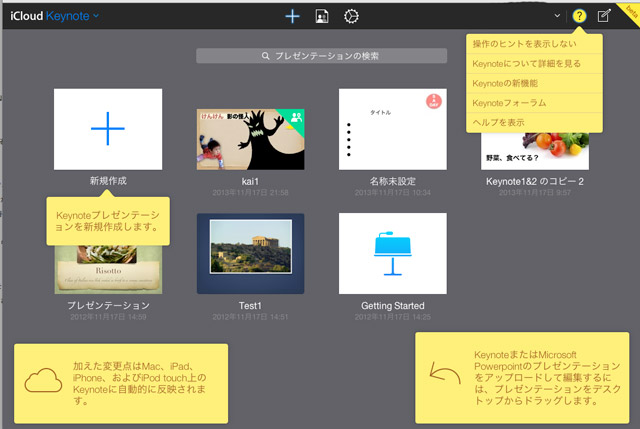Open the upload presentation icon in toolbar
This screenshot has height=429, width=640.
pos(322,16)
